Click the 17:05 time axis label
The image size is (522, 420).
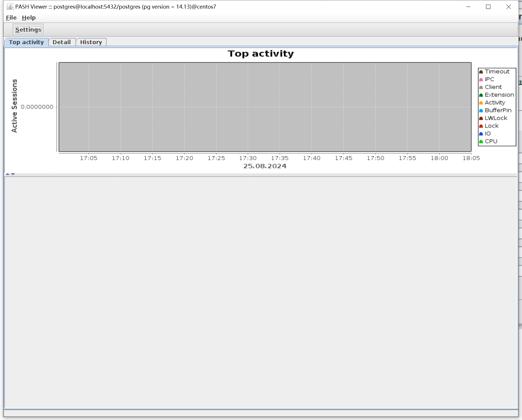pos(89,158)
